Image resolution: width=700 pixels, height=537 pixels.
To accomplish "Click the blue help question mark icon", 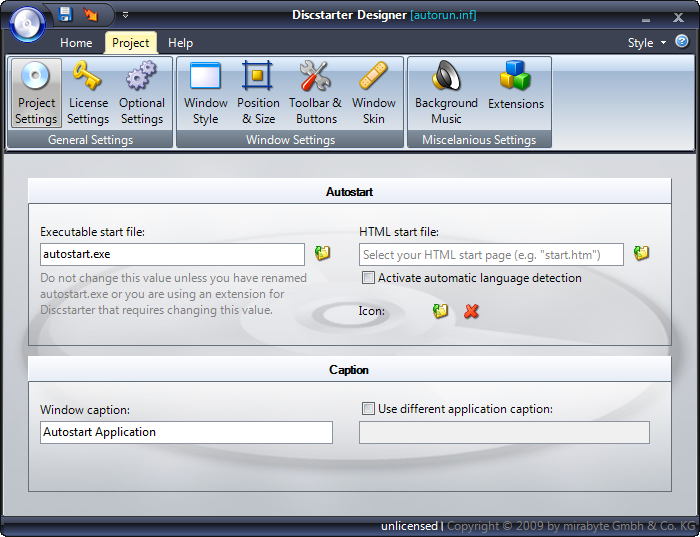I will (x=682, y=41).
